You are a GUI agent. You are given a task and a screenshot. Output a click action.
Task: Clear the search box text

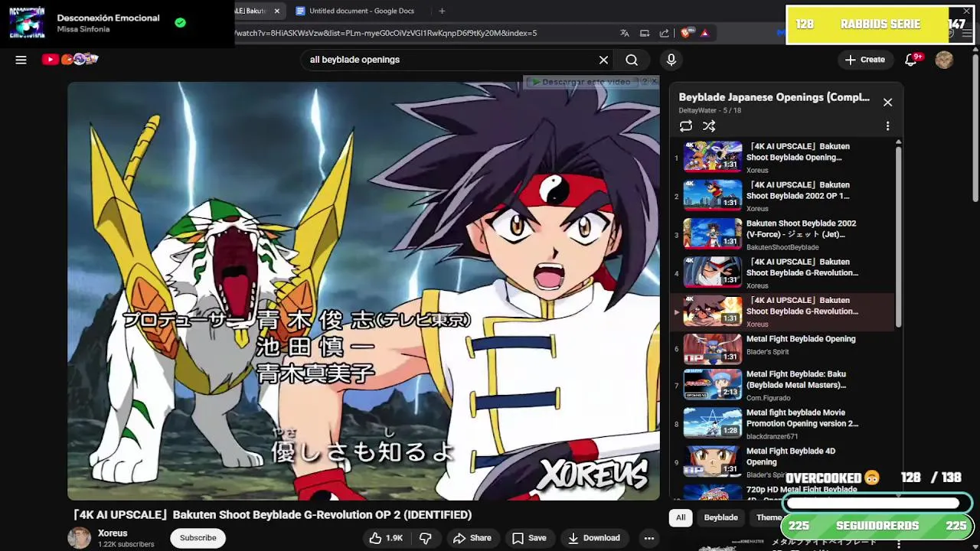pyautogui.click(x=603, y=60)
